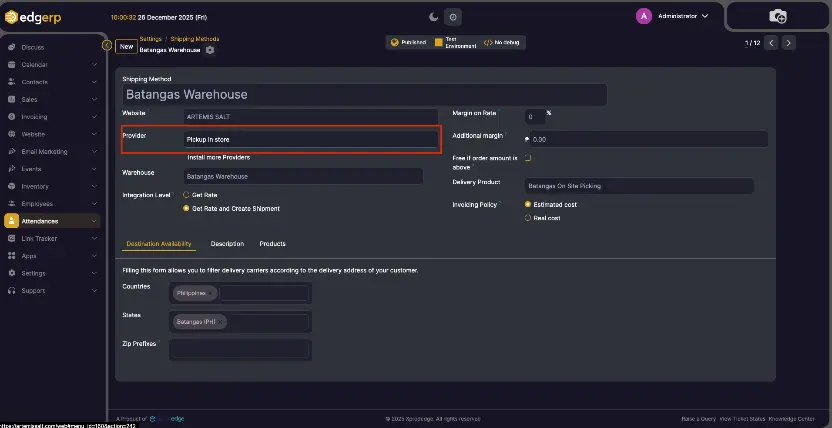Click the gear icon beside Batangas Warehouse breadcrumb
The height and width of the screenshot is (428, 832).
click(x=210, y=49)
